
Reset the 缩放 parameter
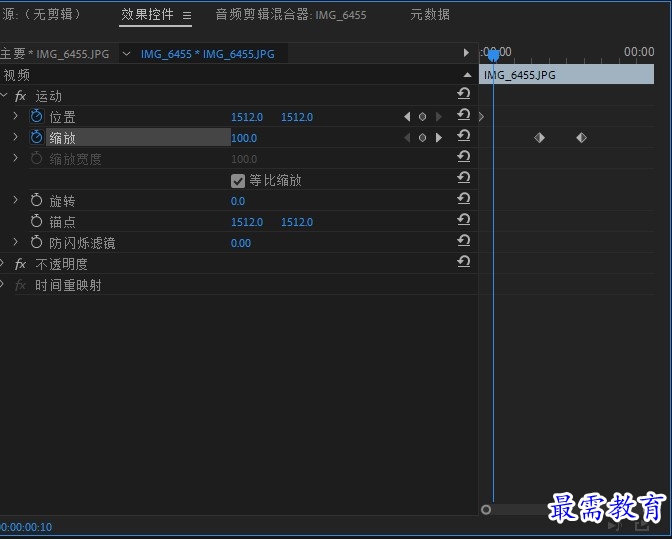click(463, 135)
